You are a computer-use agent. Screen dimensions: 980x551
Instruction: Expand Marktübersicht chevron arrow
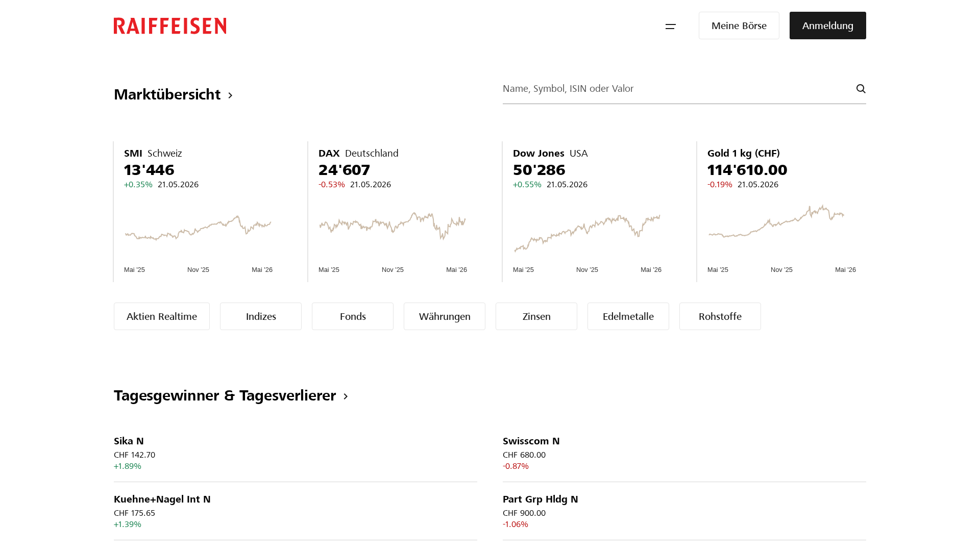point(230,95)
